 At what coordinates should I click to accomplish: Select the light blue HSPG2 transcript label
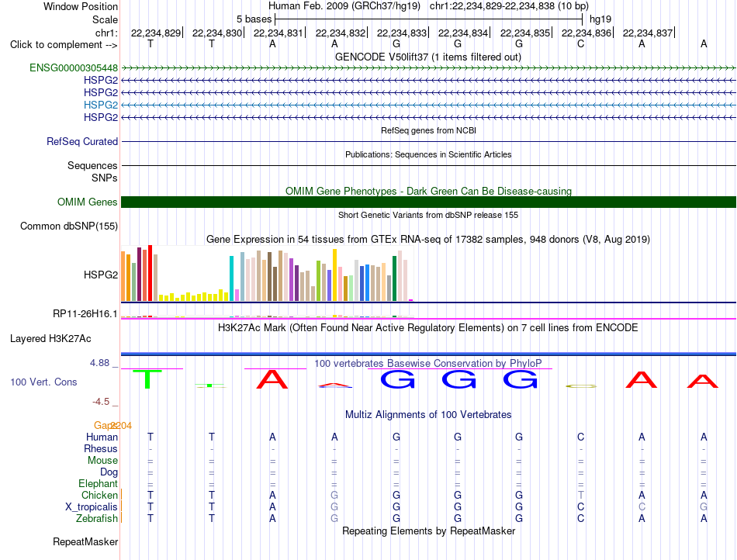pos(101,105)
